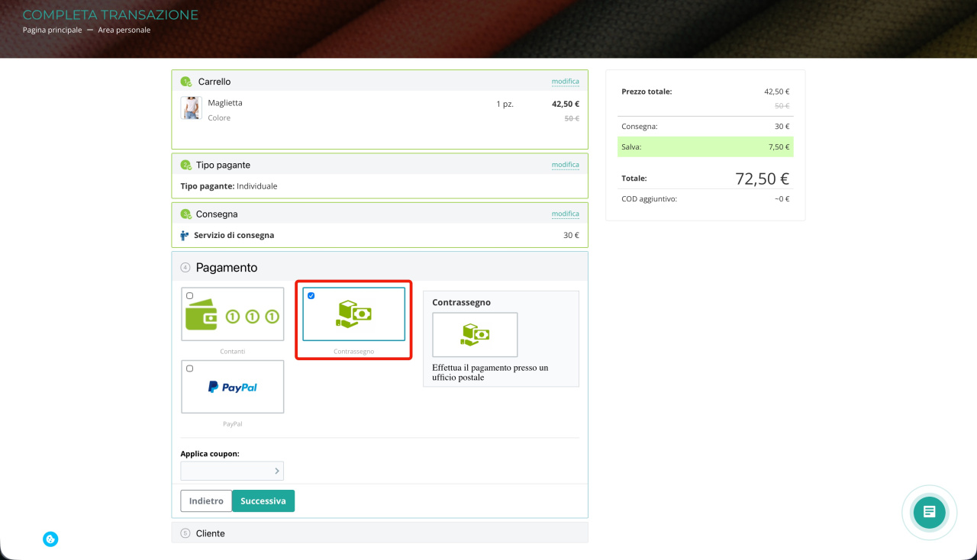
Task: Go to Area personale breadcrumb
Action: pos(124,30)
